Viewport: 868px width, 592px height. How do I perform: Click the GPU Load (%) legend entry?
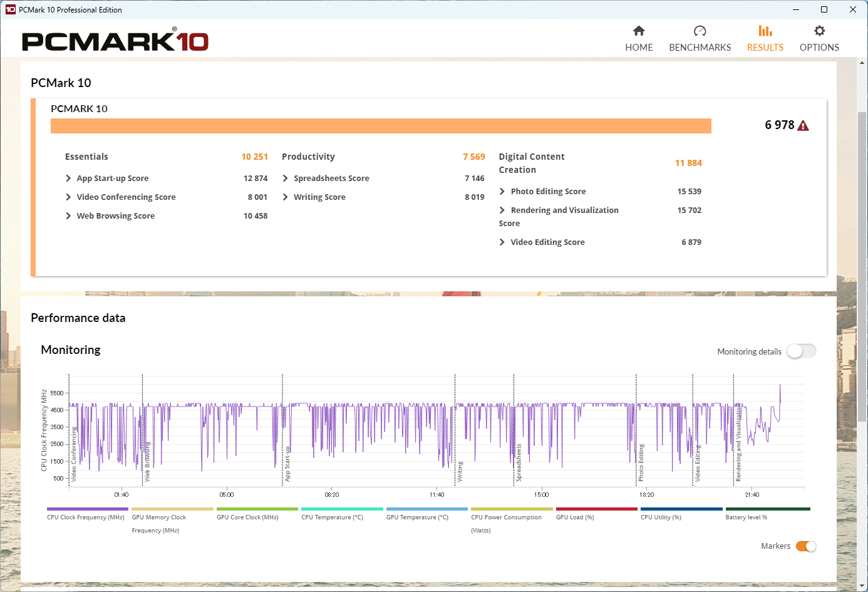pyautogui.click(x=575, y=517)
